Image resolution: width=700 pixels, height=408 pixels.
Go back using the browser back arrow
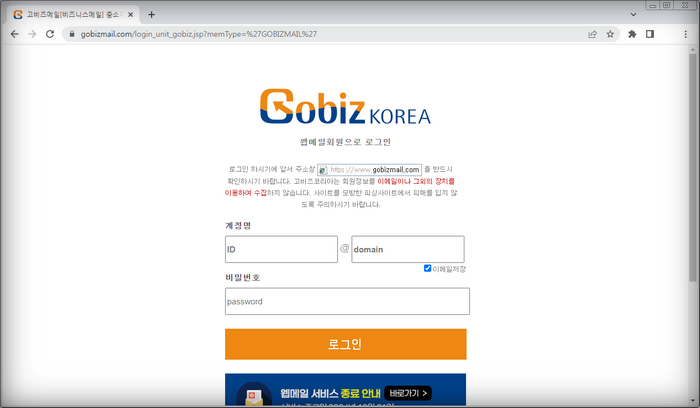(15, 34)
